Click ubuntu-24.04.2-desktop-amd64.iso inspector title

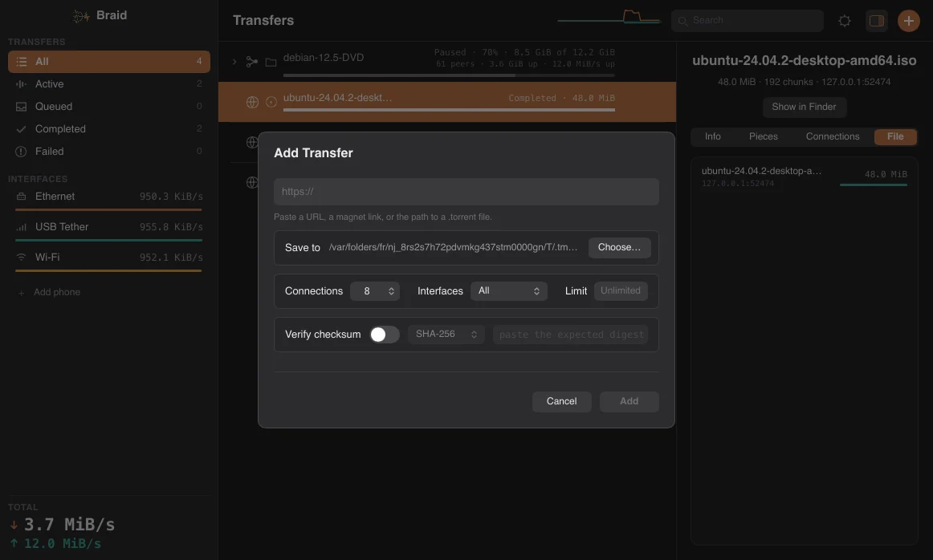pos(804,61)
